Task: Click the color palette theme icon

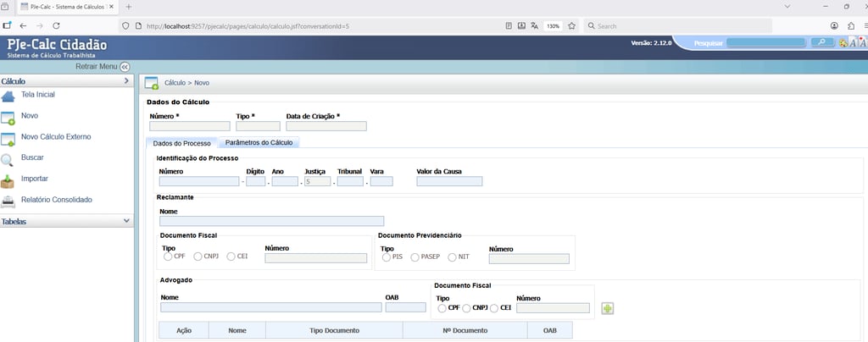Action: coord(843,42)
